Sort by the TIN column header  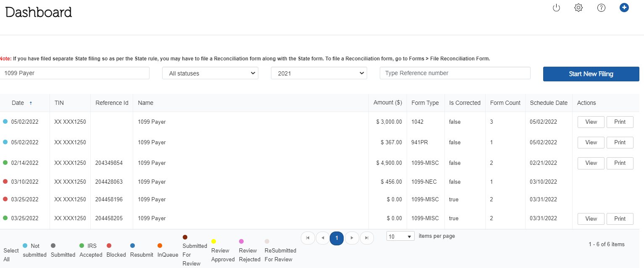click(59, 103)
